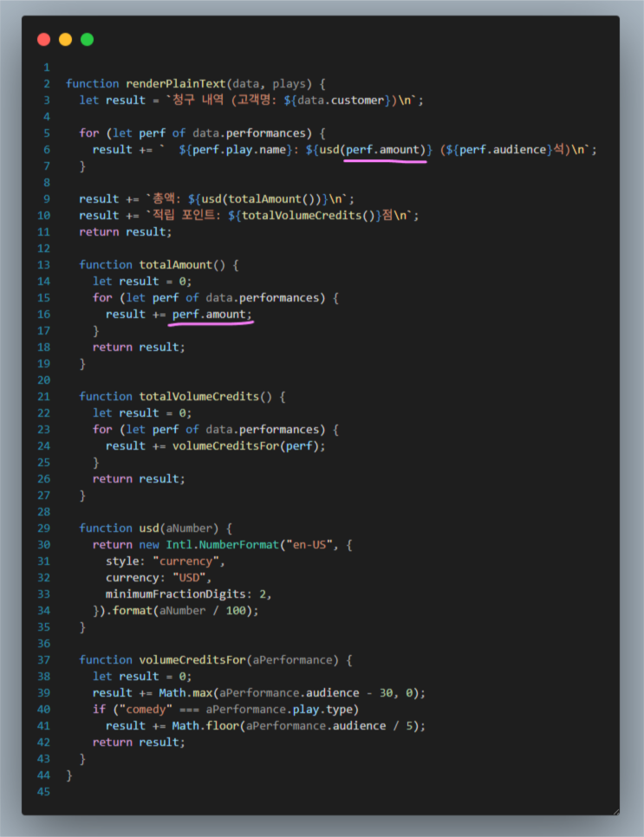Click the red close dot in the window header

point(44,40)
